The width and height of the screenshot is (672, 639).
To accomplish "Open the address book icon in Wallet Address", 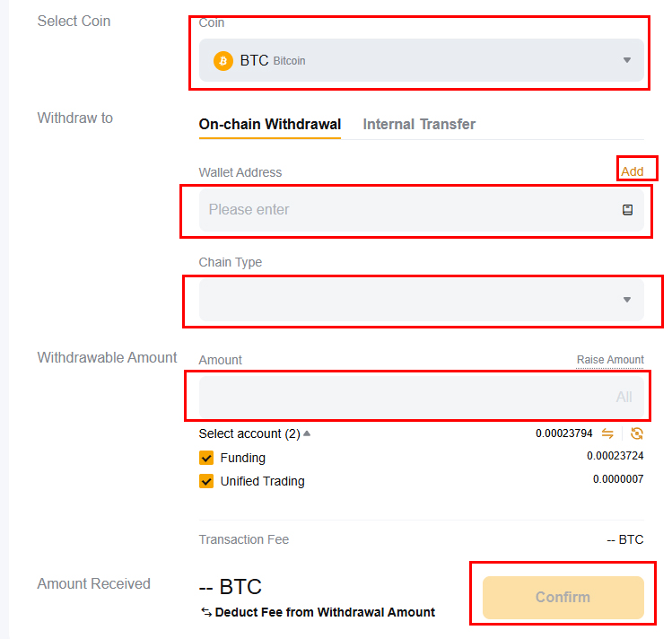I will click(x=627, y=210).
